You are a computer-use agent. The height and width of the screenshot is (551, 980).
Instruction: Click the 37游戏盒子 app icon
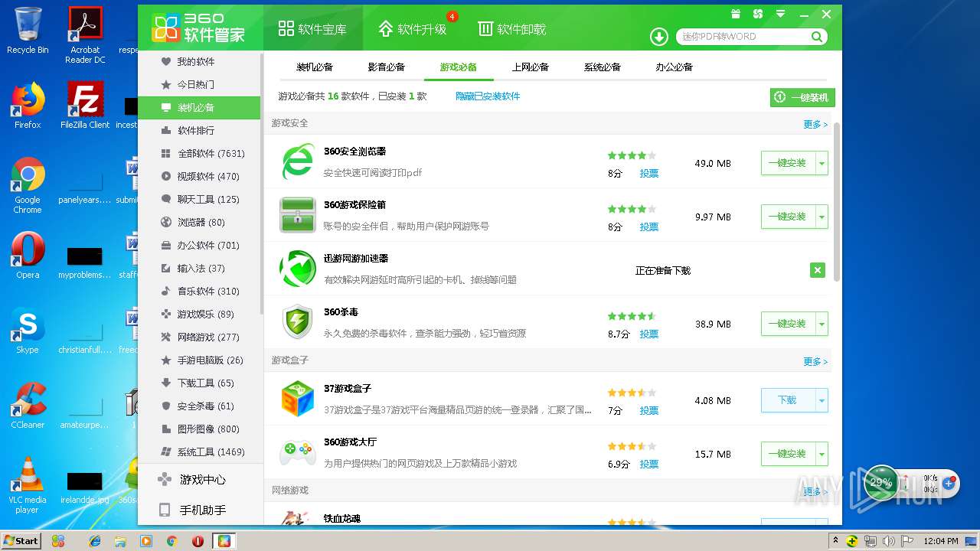297,399
